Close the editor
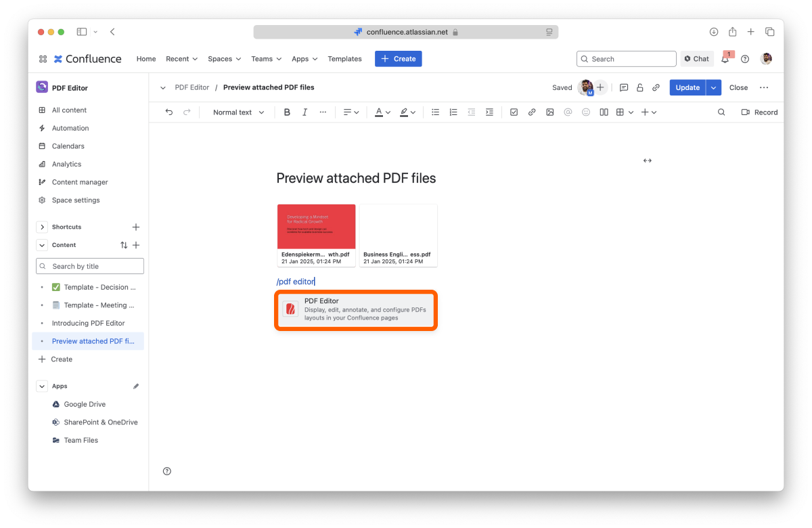The height and width of the screenshot is (528, 812). pyautogui.click(x=738, y=88)
